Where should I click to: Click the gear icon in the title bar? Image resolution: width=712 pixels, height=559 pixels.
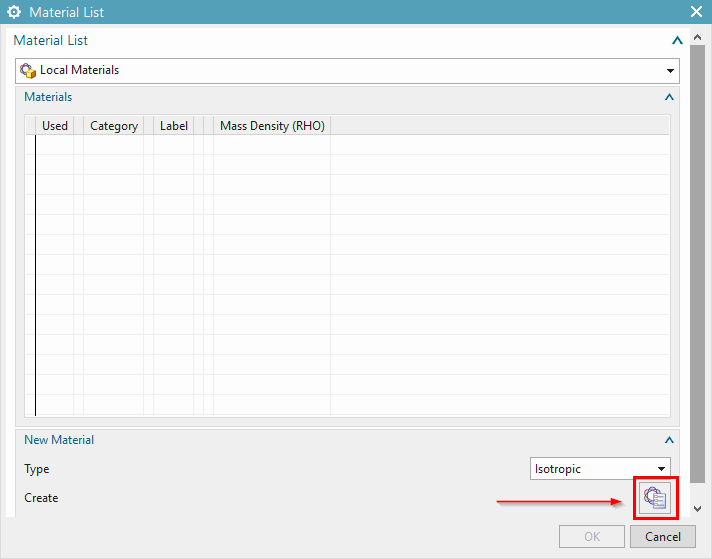click(14, 13)
